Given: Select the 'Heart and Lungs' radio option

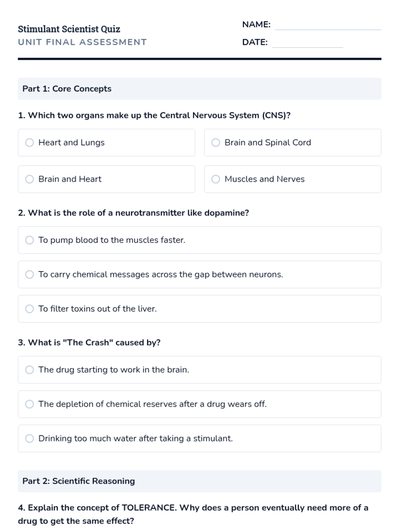Looking at the screenshot, I should (30, 143).
